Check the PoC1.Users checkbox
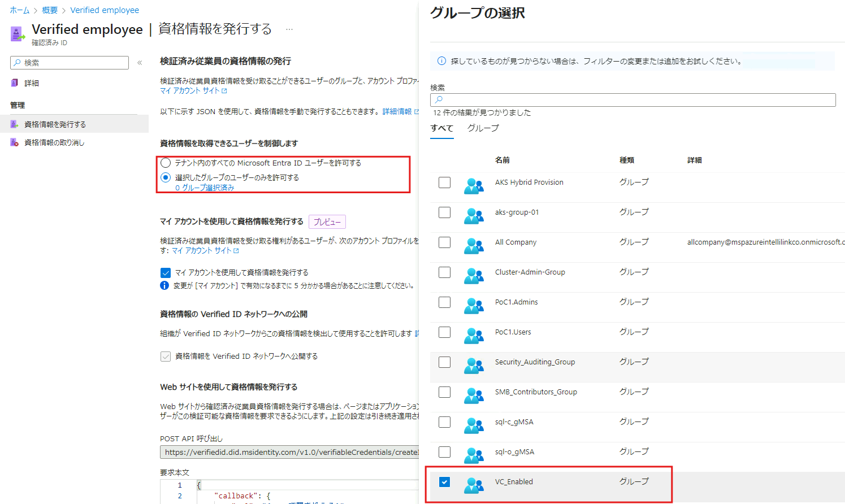Screen dimensions: 845x504 pos(445,332)
